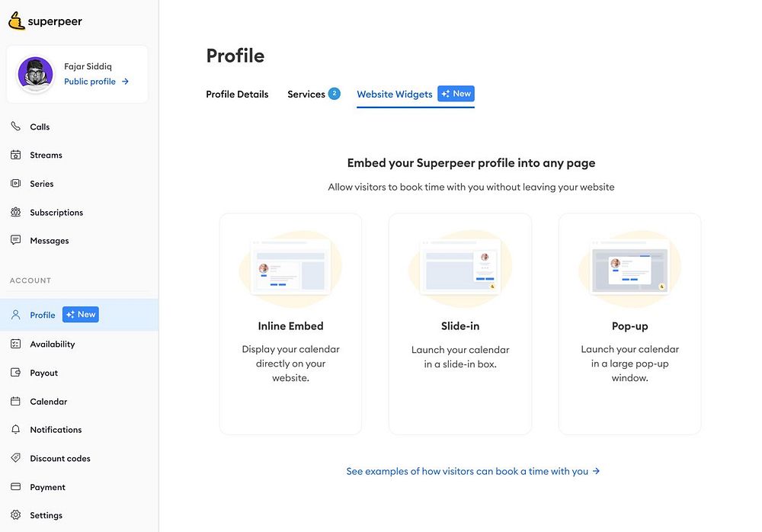Open the Services tab

point(306,95)
